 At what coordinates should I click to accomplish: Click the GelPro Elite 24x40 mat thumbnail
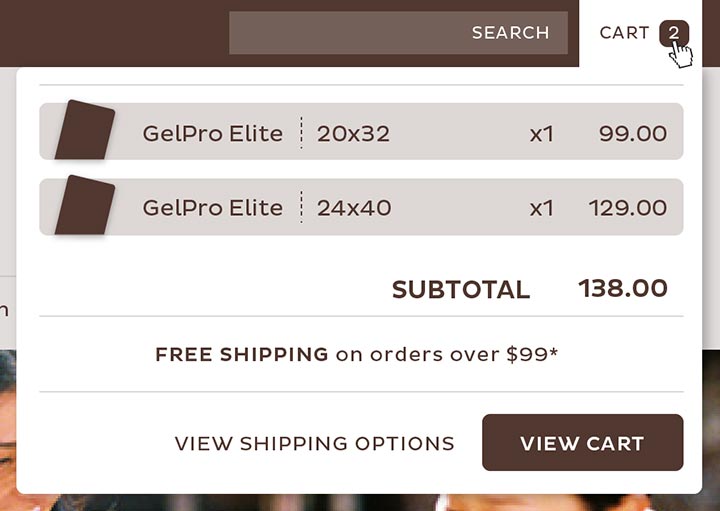click(x=84, y=207)
